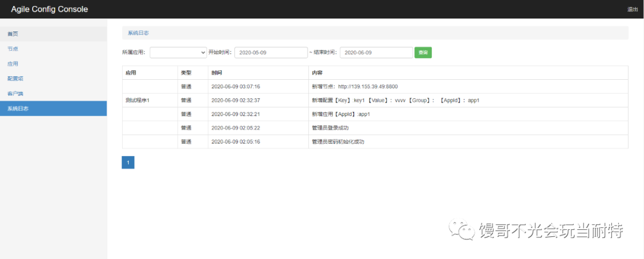Select timestamp 2020-06-09 03:07:16

236,86
